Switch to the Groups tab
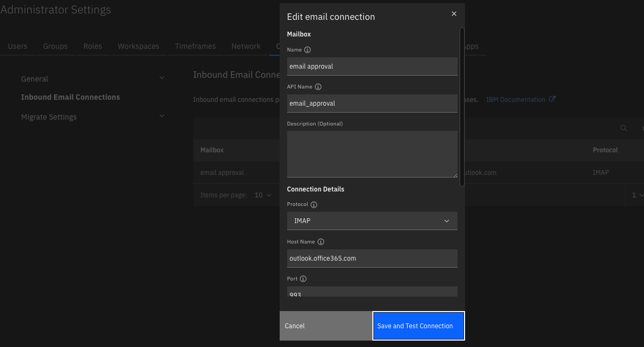This screenshot has width=644, height=347. pos(55,46)
